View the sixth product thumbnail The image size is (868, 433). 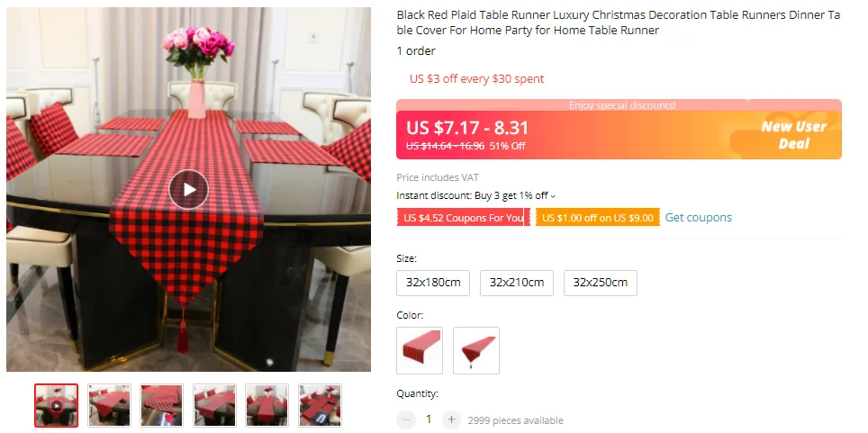pyautogui.click(x=320, y=405)
